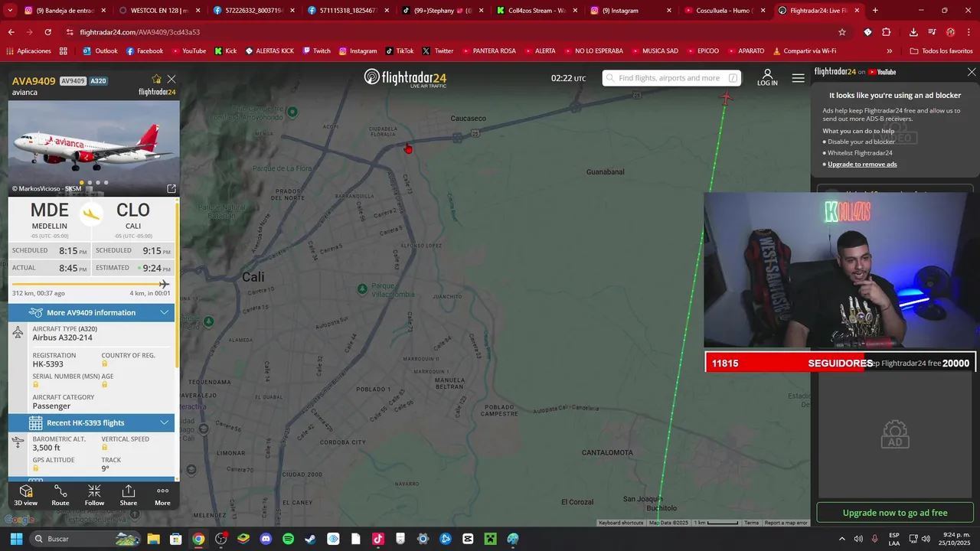The height and width of the screenshot is (551, 980).
Task: Switch to the Stephany TikTok tab
Action: 443,11
